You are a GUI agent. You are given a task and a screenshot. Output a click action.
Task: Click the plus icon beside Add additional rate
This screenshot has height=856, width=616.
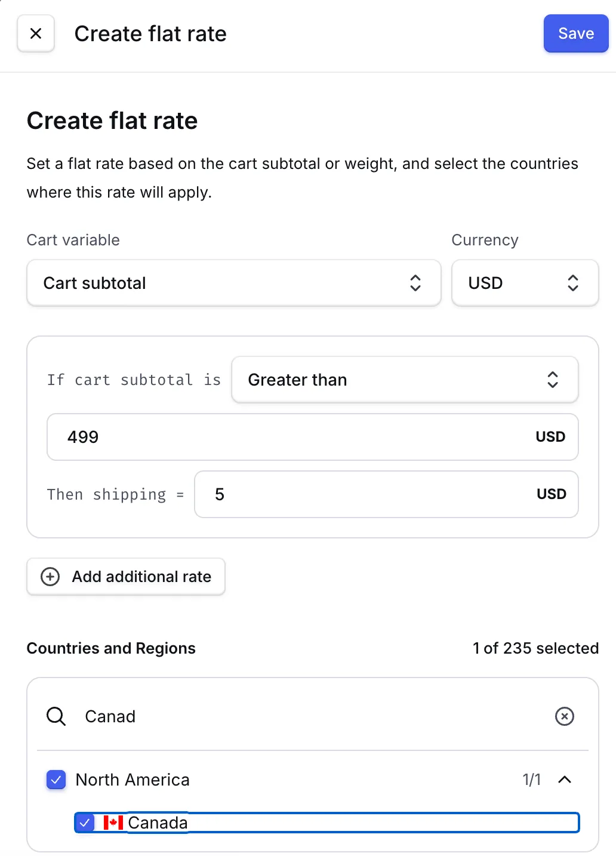(50, 577)
